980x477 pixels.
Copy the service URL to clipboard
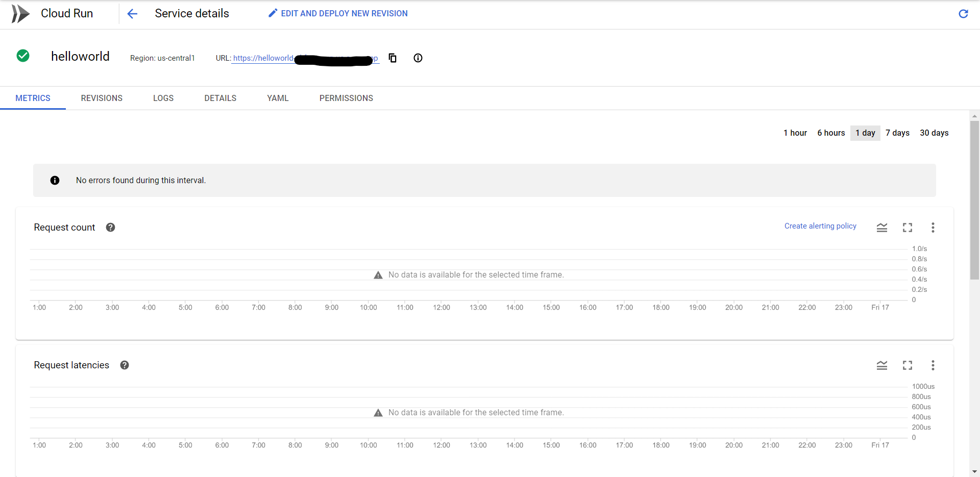(393, 58)
